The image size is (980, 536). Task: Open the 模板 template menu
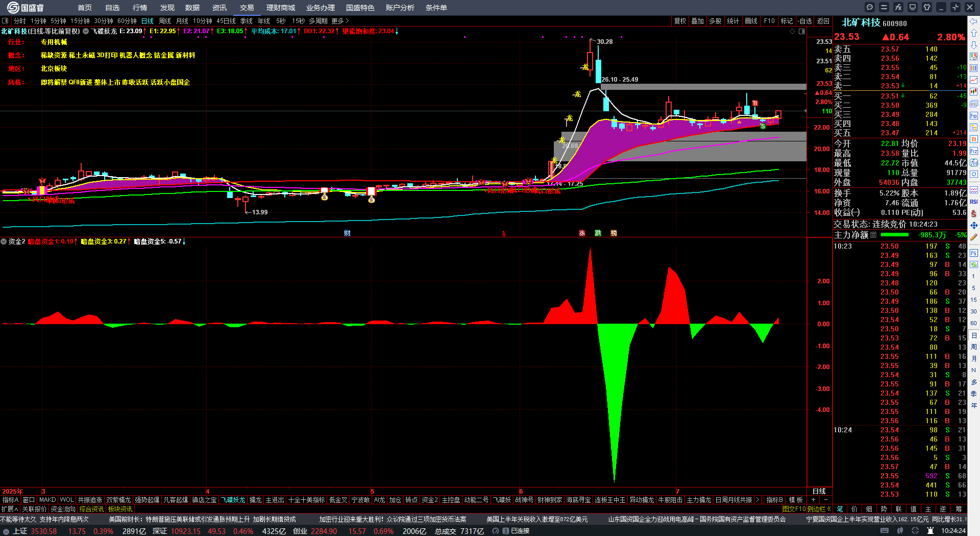tap(796, 500)
